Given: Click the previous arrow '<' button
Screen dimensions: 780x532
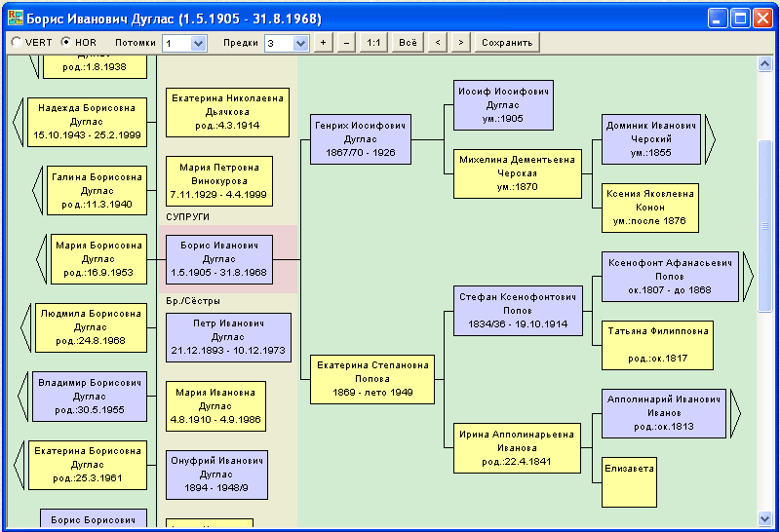Looking at the screenshot, I should point(438,43).
